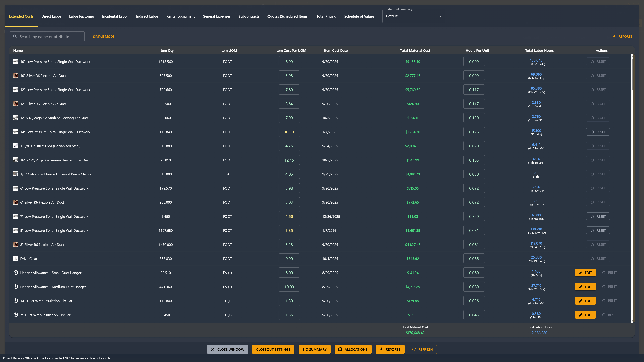The image size is (644, 362).
Task: Click the reports download icon in bottom bar
Action: [x=381, y=349]
